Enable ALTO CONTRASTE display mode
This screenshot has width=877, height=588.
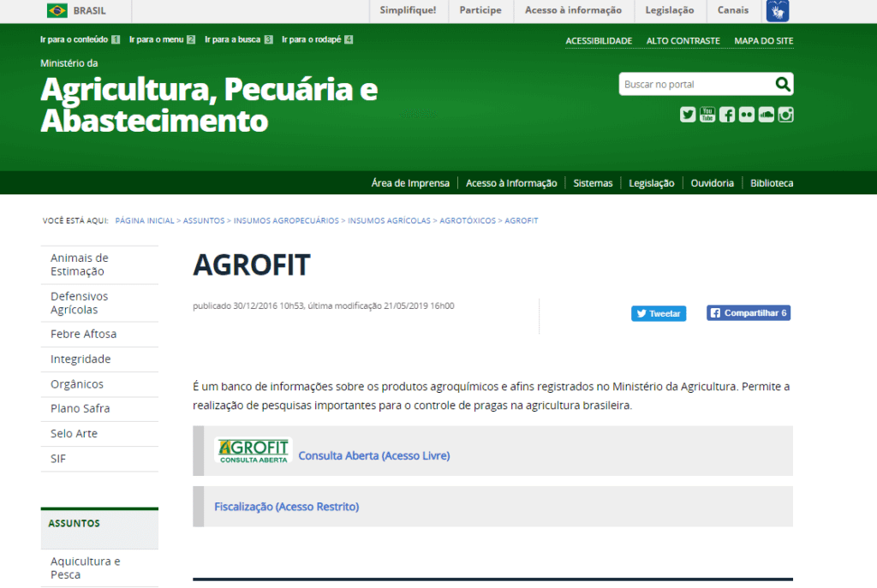tap(683, 40)
